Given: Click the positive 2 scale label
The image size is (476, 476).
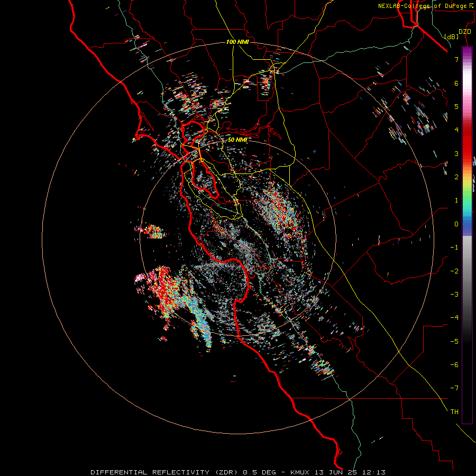Looking at the screenshot, I should 456,177.
